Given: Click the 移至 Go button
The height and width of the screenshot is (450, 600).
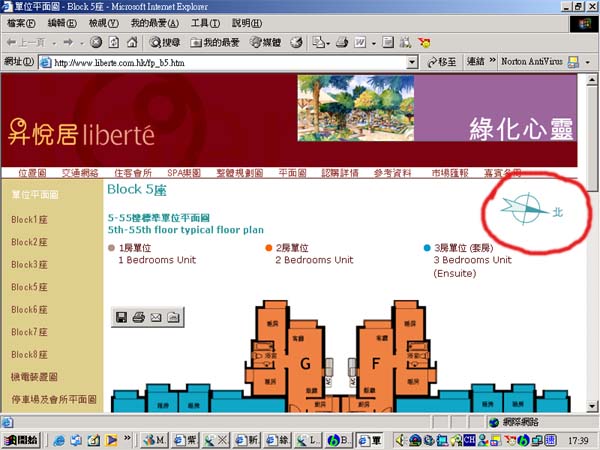Looking at the screenshot, I should [x=440, y=62].
